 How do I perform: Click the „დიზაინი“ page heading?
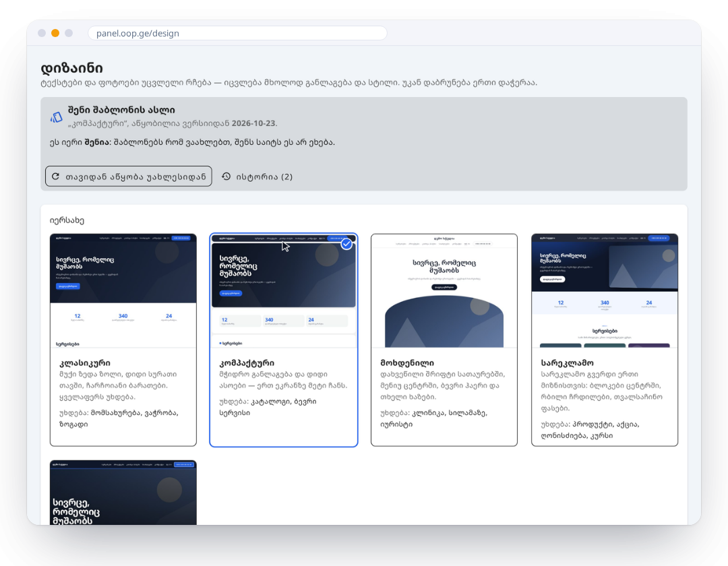(72, 68)
